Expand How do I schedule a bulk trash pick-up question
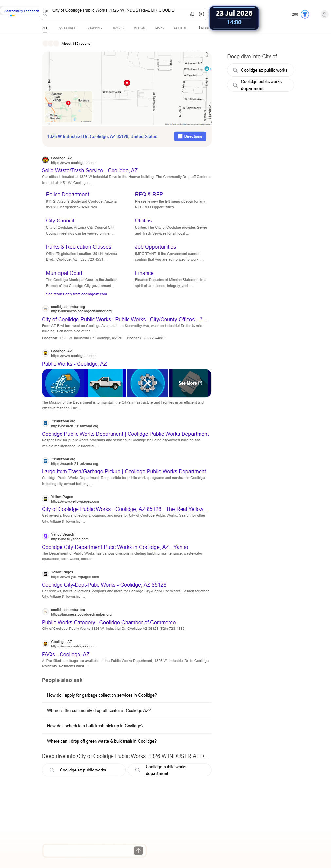The image size is (331, 868). point(127,726)
